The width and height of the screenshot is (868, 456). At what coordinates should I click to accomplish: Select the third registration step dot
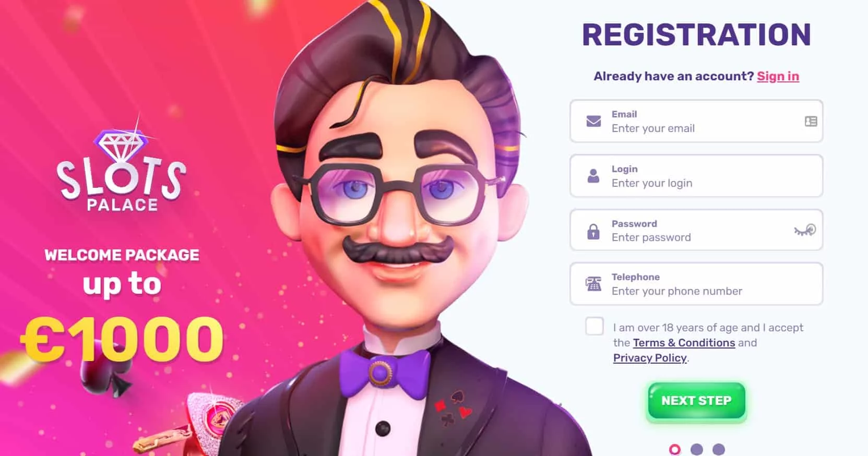(719, 449)
